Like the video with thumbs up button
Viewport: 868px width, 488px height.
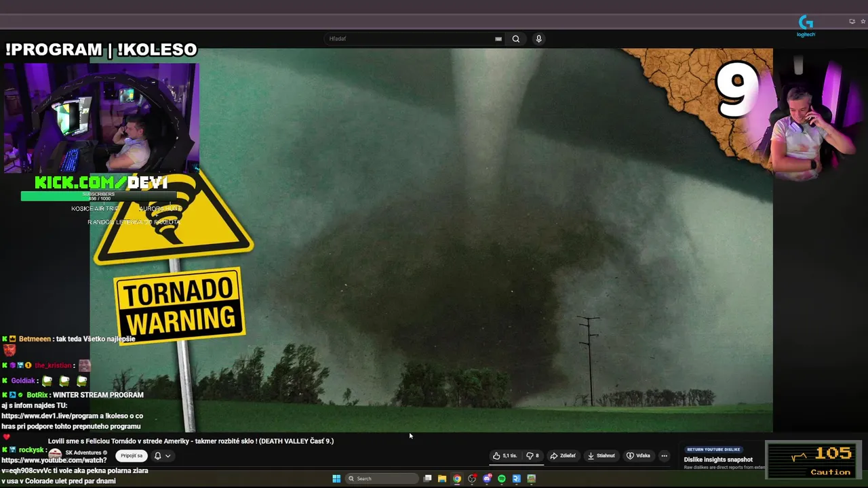[x=505, y=455]
